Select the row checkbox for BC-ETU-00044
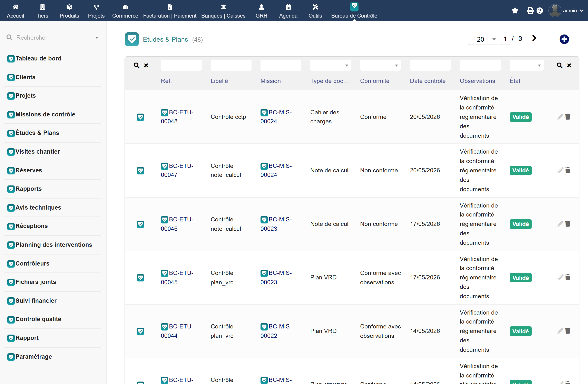 (x=141, y=331)
